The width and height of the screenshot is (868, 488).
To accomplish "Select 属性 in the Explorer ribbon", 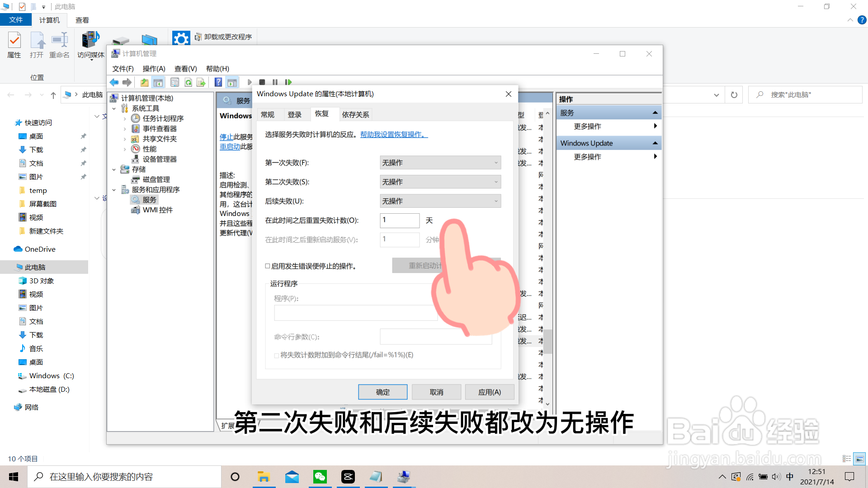I will pyautogui.click(x=14, y=45).
